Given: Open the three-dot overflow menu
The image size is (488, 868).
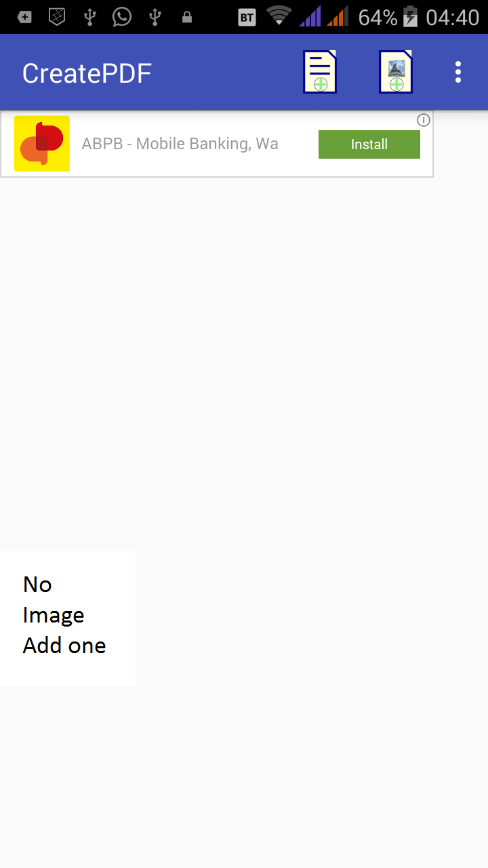Looking at the screenshot, I should click(458, 72).
